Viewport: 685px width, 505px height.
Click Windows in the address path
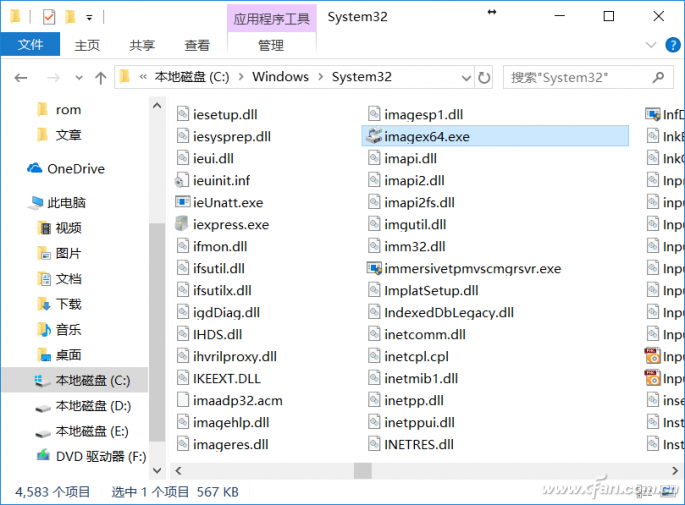(280, 77)
